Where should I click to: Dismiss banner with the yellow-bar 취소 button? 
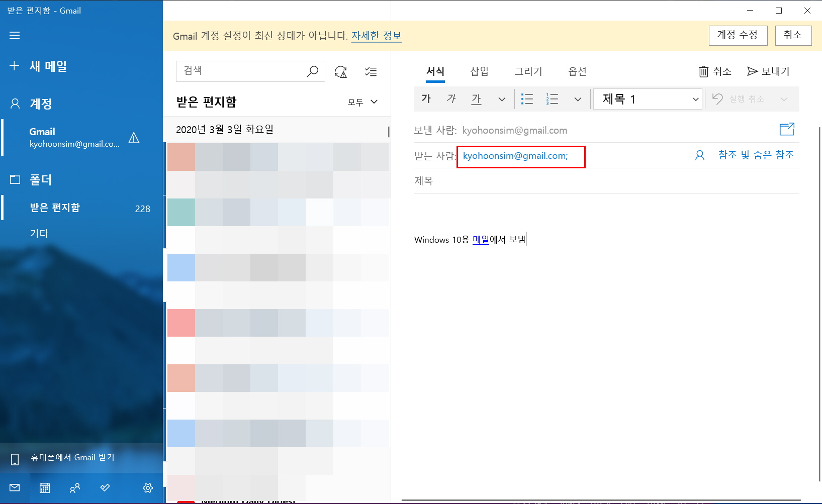point(793,35)
